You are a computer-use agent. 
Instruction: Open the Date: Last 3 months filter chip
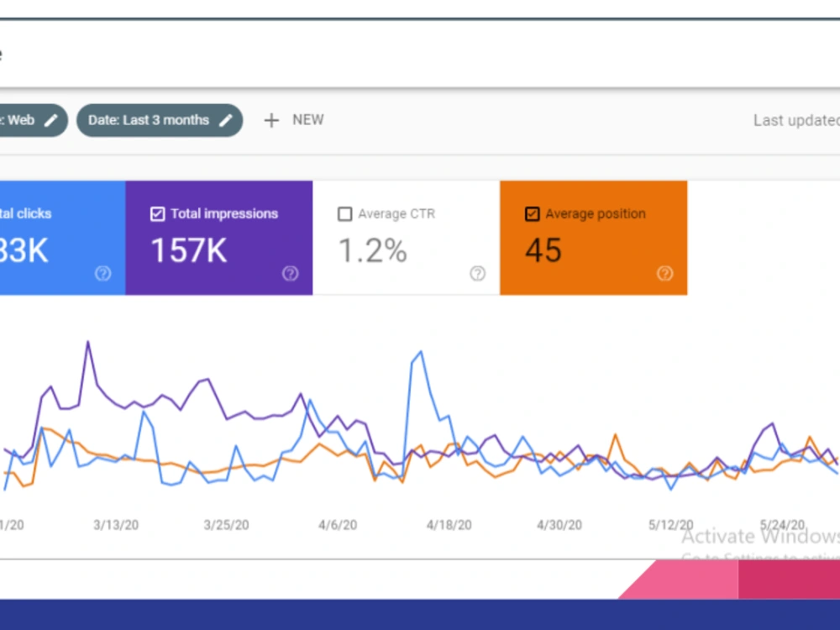[x=160, y=120]
